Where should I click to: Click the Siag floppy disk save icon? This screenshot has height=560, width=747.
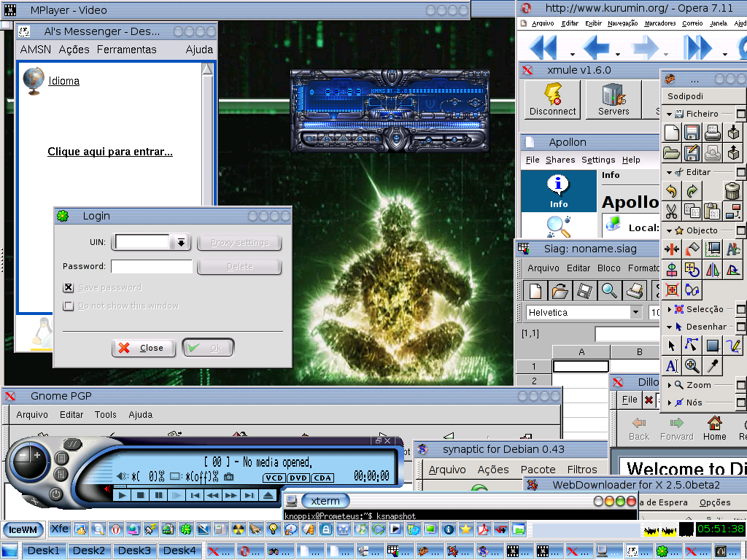click(584, 290)
